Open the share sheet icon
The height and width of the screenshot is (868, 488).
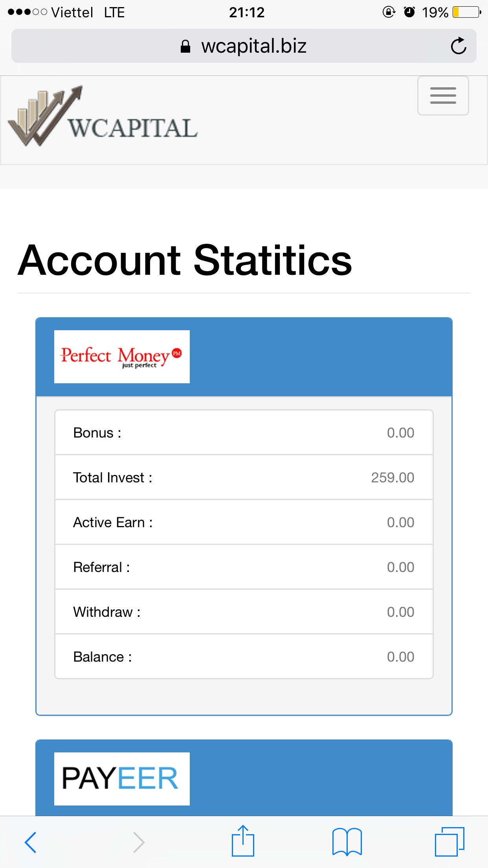click(243, 841)
